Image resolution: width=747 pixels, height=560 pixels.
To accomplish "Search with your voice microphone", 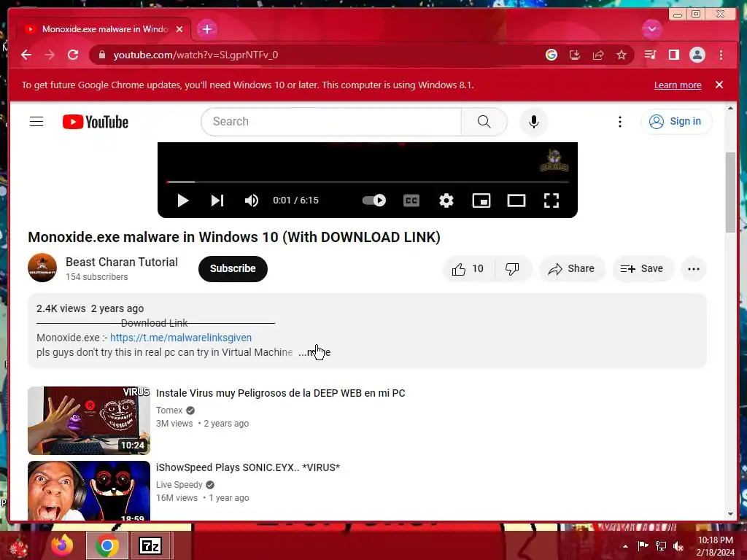I will tap(534, 122).
